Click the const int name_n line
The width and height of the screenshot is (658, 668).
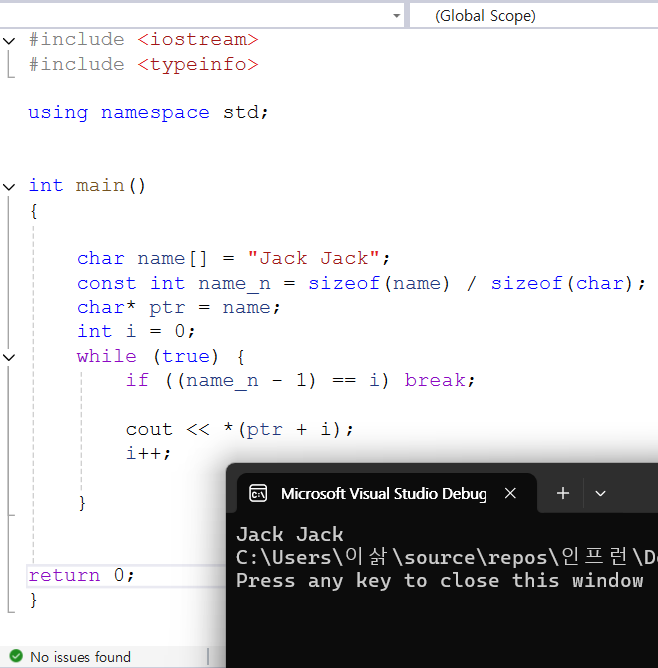click(x=361, y=284)
